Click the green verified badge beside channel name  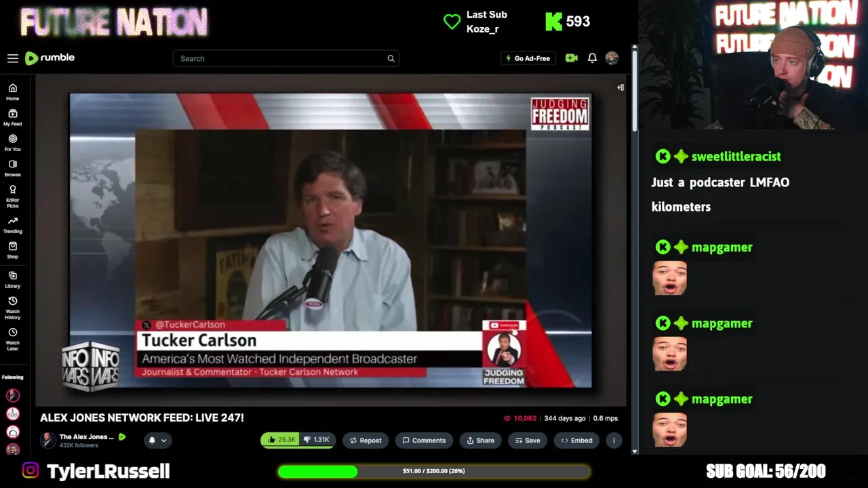pyautogui.click(x=122, y=436)
